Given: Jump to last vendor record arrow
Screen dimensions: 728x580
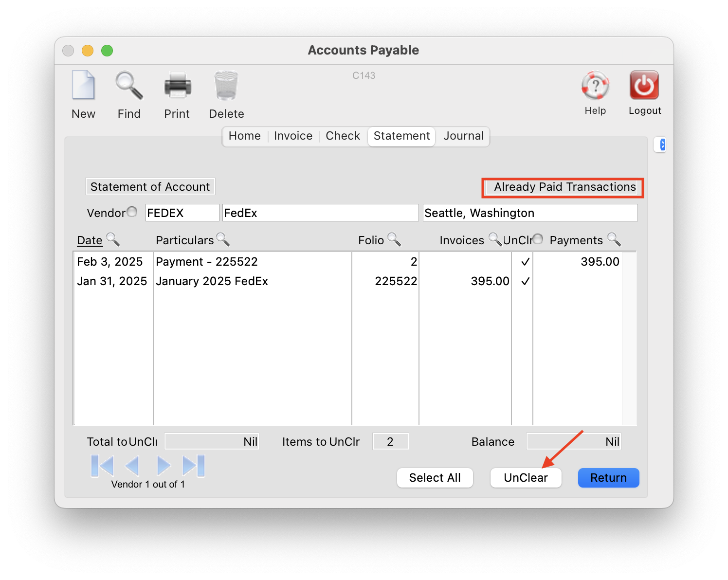Looking at the screenshot, I should coord(193,466).
